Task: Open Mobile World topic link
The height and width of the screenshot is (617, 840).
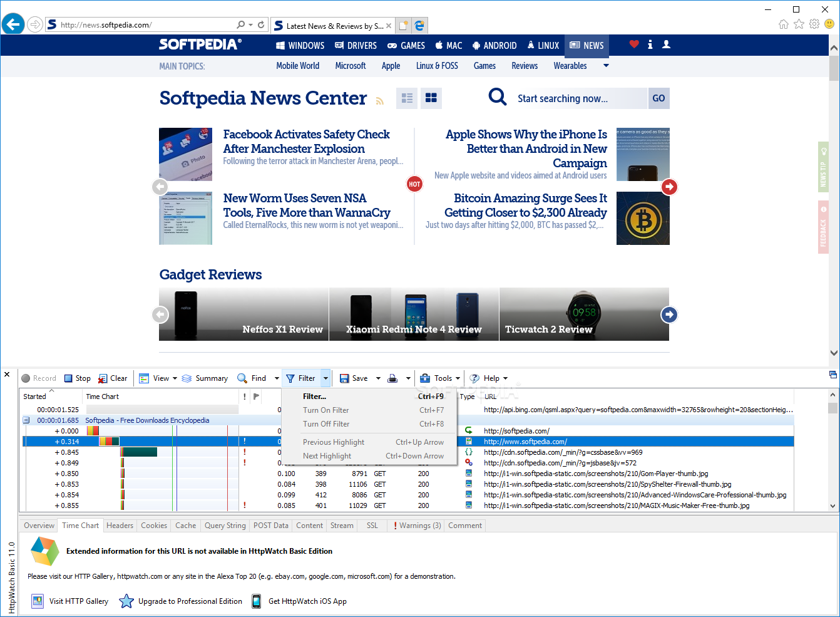Action: pyautogui.click(x=298, y=66)
